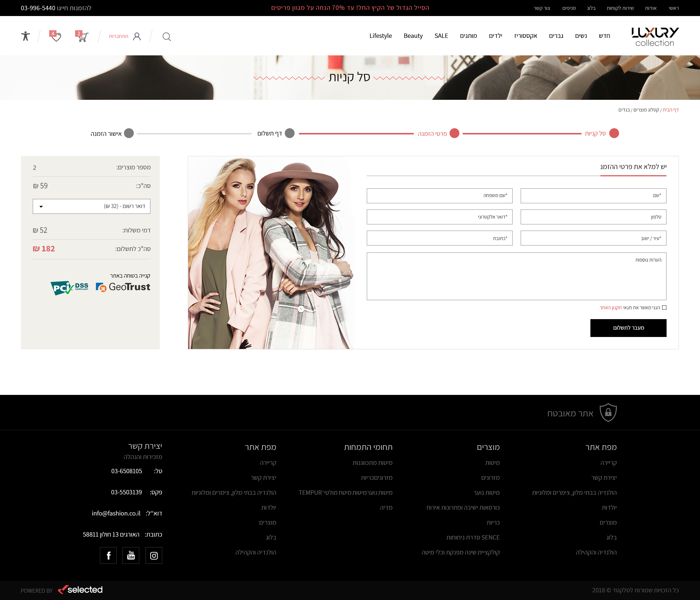Click the additional notes text area
The width and height of the screenshot is (700, 600).
coord(516,276)
